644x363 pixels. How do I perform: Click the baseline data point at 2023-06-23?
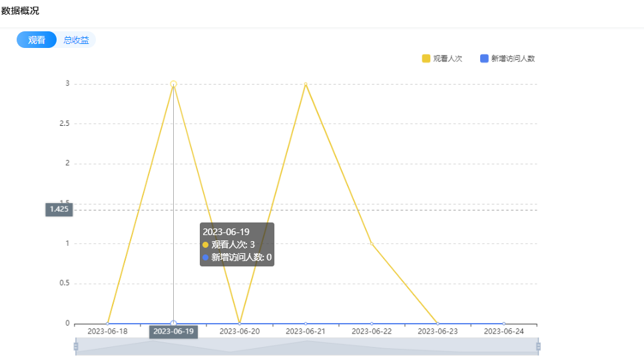438,324
